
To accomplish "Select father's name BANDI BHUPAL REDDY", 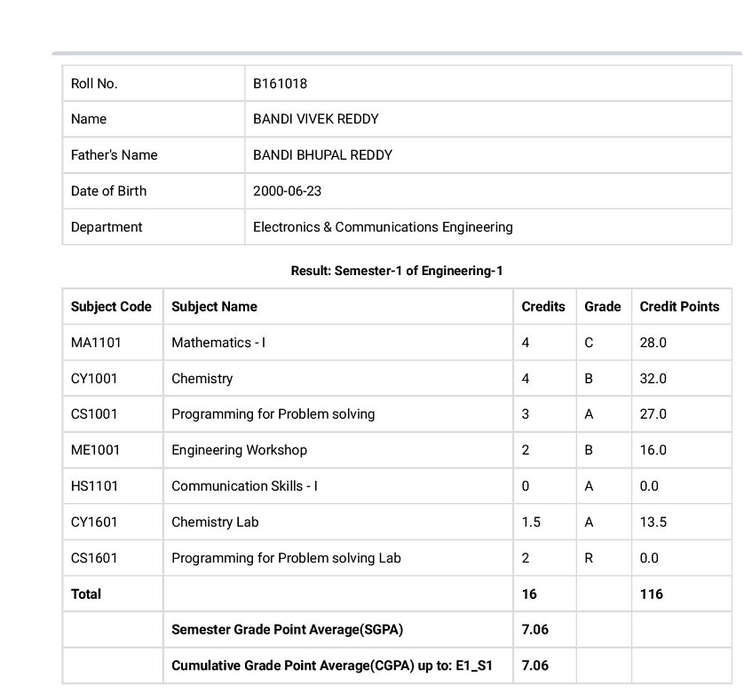I will 322,155.
